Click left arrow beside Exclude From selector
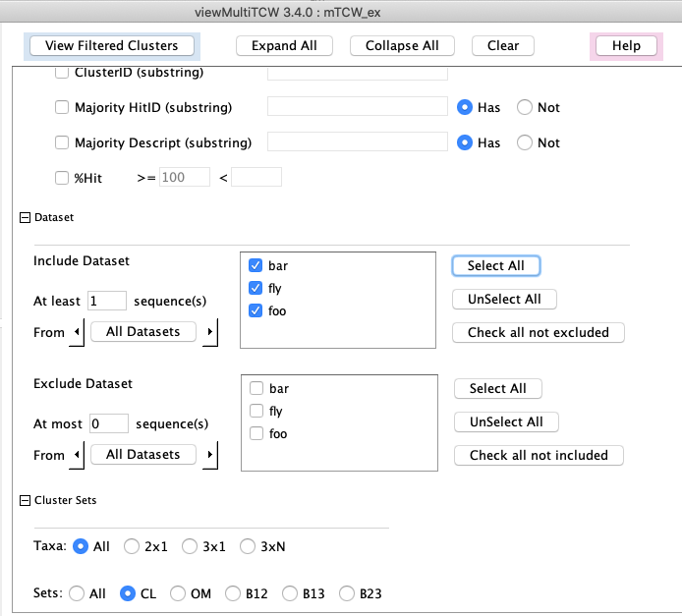 [x=78, y=456]
